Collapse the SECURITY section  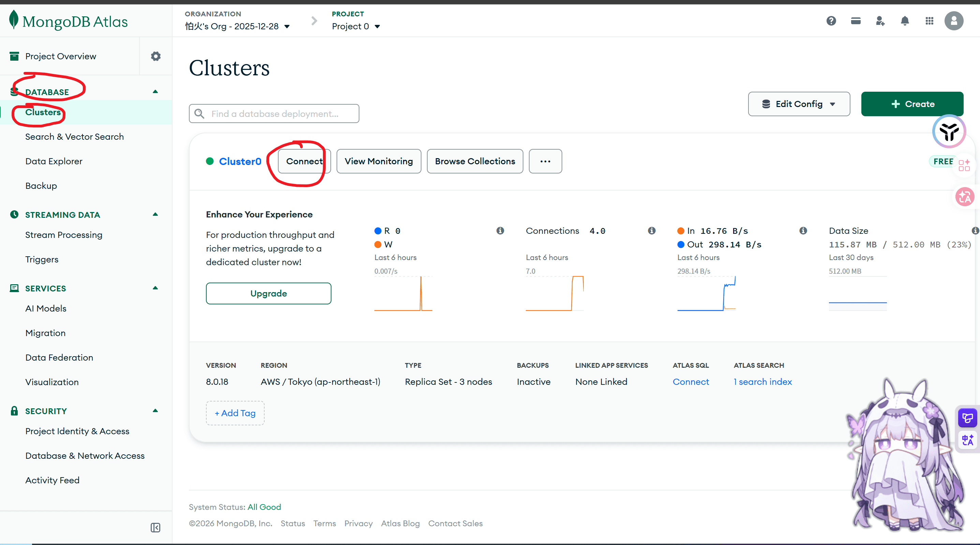coord(155,411)
